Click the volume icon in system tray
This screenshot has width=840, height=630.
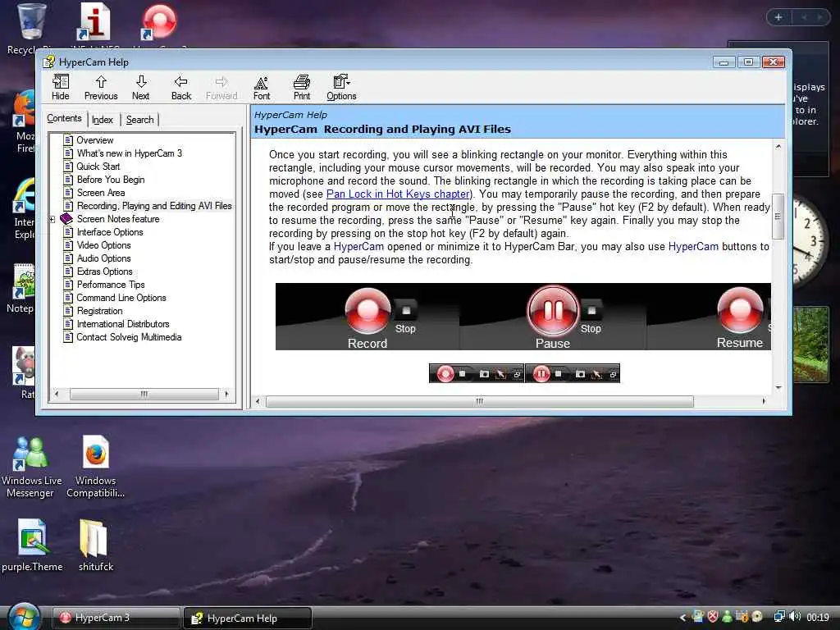795,617
